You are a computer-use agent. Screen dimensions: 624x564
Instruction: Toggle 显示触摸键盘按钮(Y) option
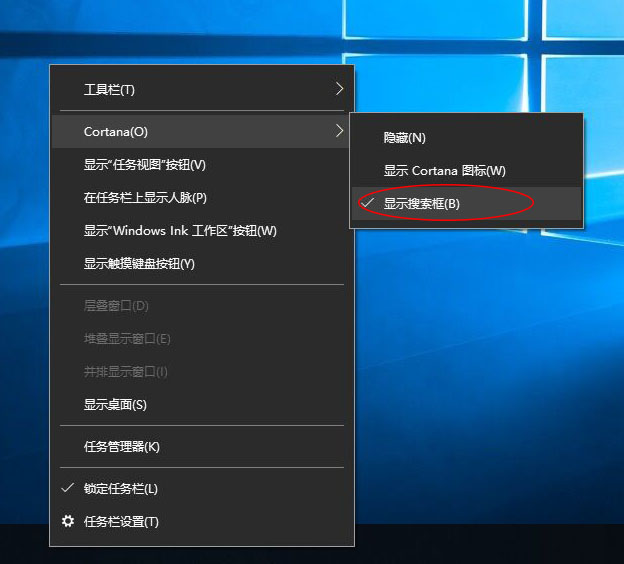[x=202, y=263]
